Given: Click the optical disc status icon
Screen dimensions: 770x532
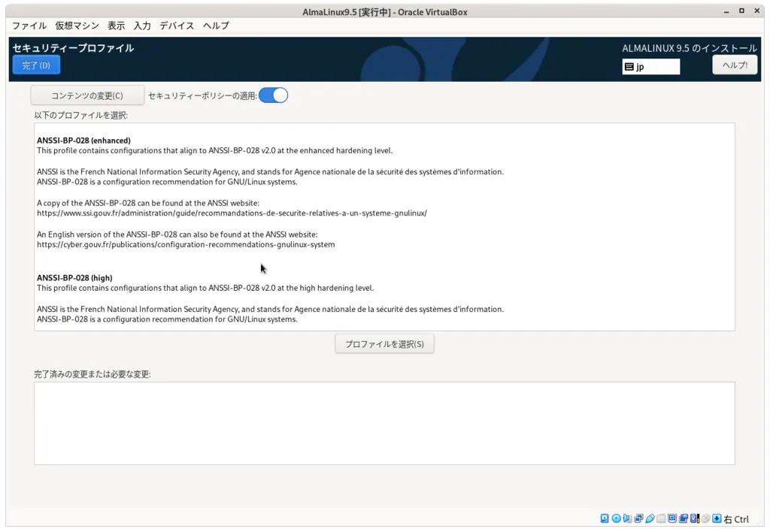Looking at the screenshot, I should (617, 518).
